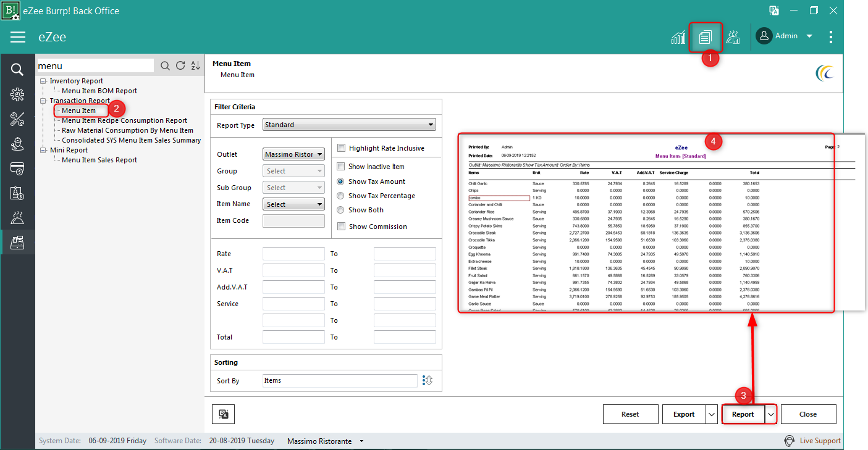This screenshot has width=868, height=450.
Task: Click the eZee Burrp app logo
Action: click(x=11, y=10)
